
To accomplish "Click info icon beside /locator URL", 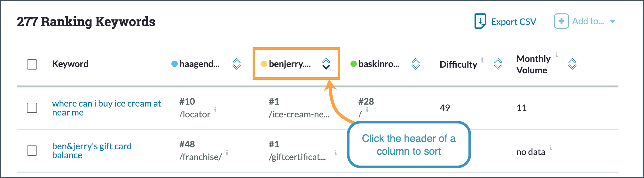I will (216, 110).
